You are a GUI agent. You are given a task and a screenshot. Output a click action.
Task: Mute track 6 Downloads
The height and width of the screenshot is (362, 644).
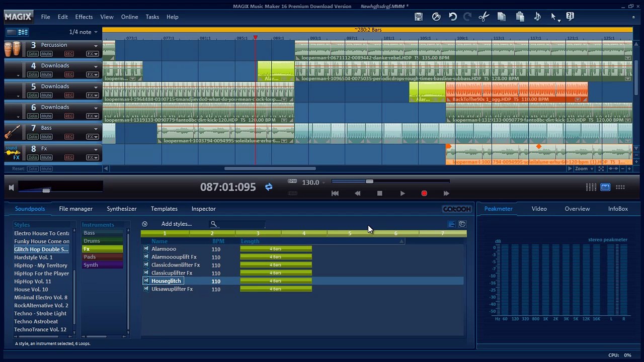(46, 116)
